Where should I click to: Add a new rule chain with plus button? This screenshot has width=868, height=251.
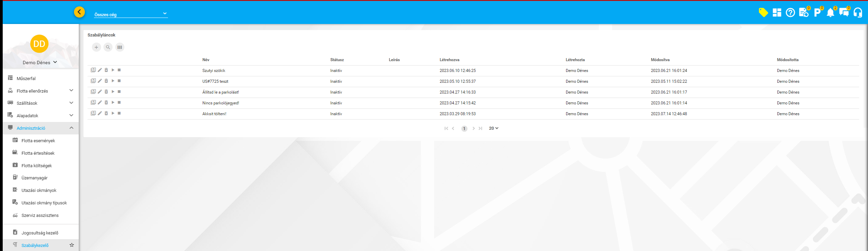click(x=96, y=47)
